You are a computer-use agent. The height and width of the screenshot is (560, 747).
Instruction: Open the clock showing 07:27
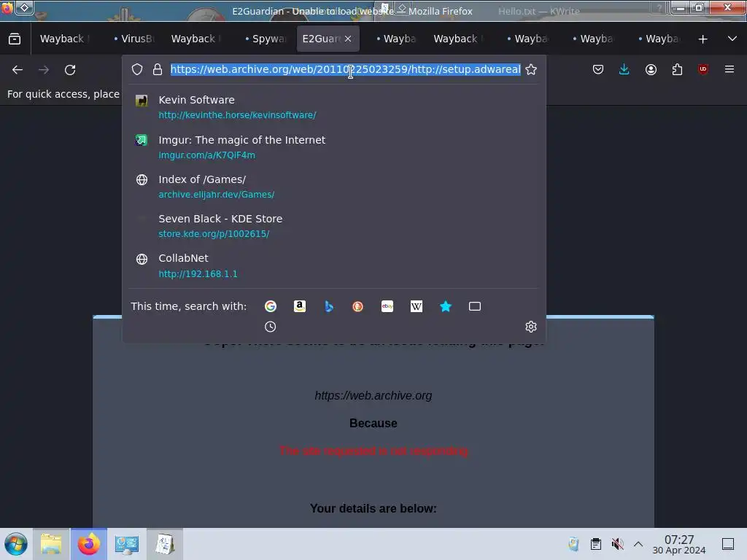tap(679, 544)
